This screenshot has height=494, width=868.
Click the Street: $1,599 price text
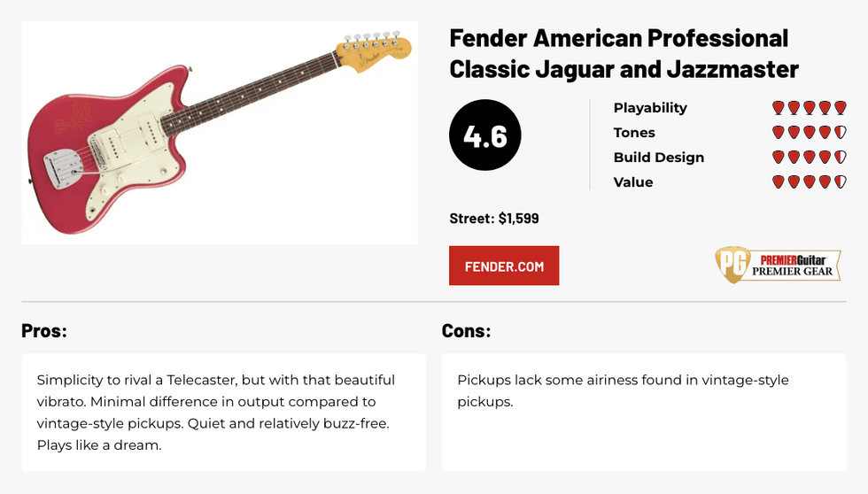click(494, 218)
